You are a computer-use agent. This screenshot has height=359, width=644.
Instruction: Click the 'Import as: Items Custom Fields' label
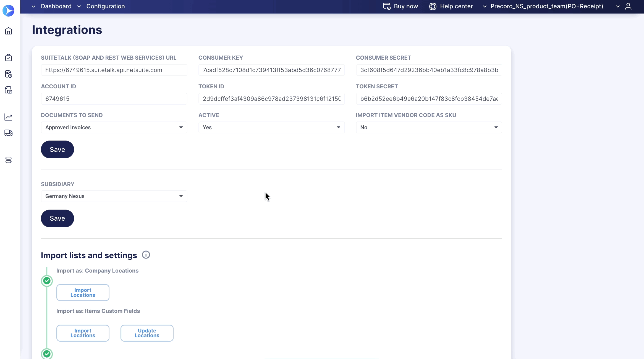[98, 311]
